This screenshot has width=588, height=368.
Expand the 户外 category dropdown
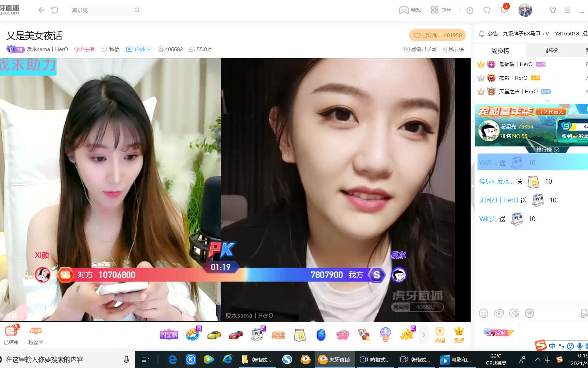pyautogui.click(x=149, y=49)
